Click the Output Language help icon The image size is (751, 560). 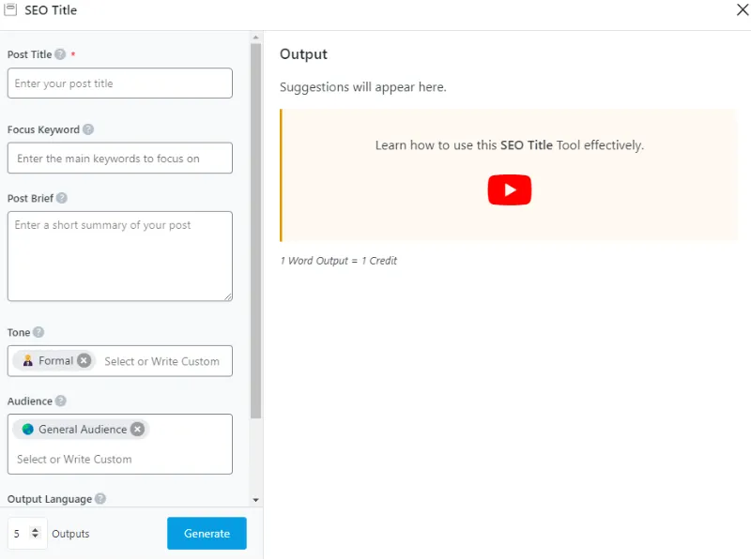[100, 499]
